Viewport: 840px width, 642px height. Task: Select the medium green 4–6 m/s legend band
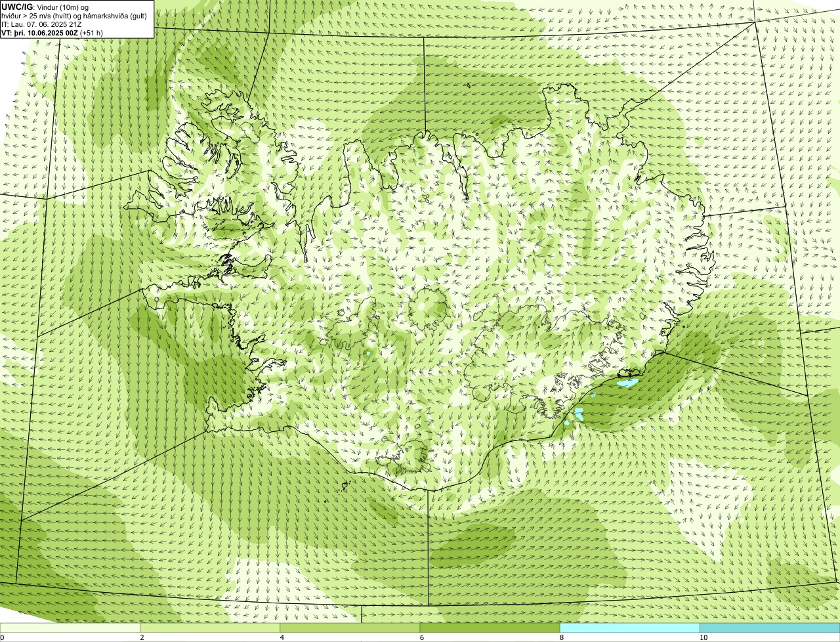pyautogui.click(x=350, y=628)
